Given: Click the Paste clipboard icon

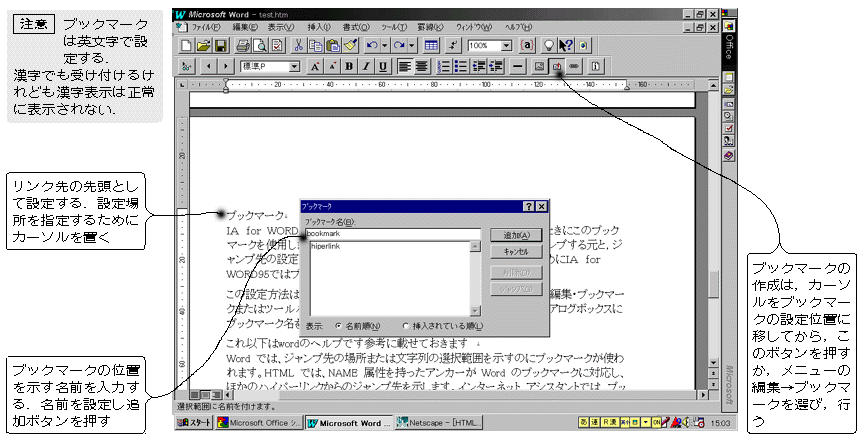Looking at the screenshot, I should click(x=333, y=45).
